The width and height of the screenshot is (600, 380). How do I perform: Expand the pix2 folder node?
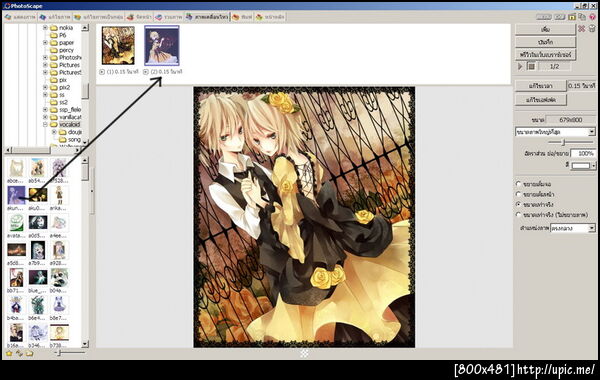(45, 87)
